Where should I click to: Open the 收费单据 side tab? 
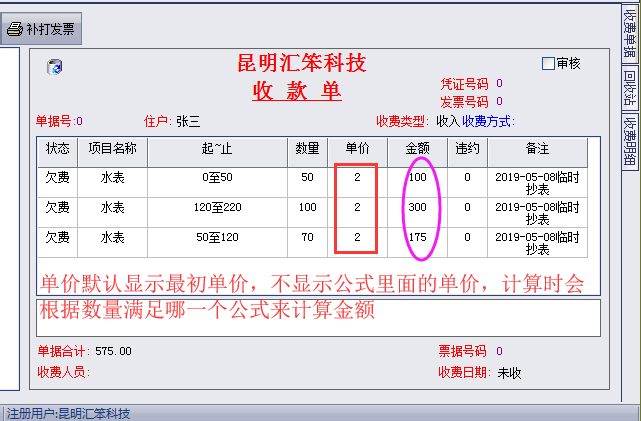click(x=630, y=34)
